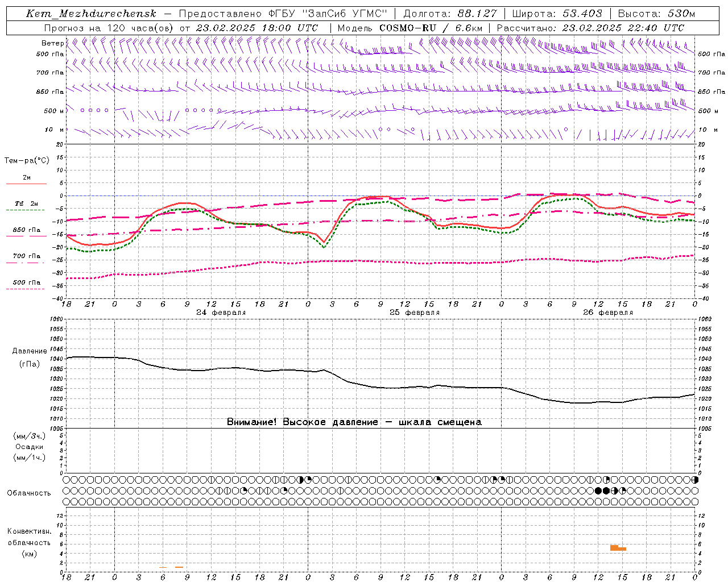This screenshot has width=728, height=582.
Task: Click the '1005' value on left pressure axis
Action: 58,429
